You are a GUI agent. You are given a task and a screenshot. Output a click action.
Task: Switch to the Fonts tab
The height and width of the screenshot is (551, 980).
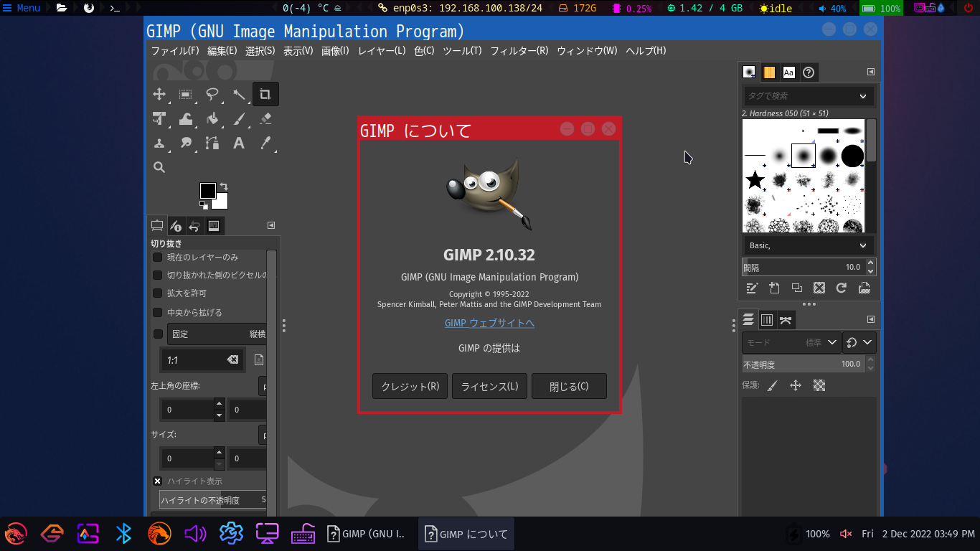click(788, 72)
